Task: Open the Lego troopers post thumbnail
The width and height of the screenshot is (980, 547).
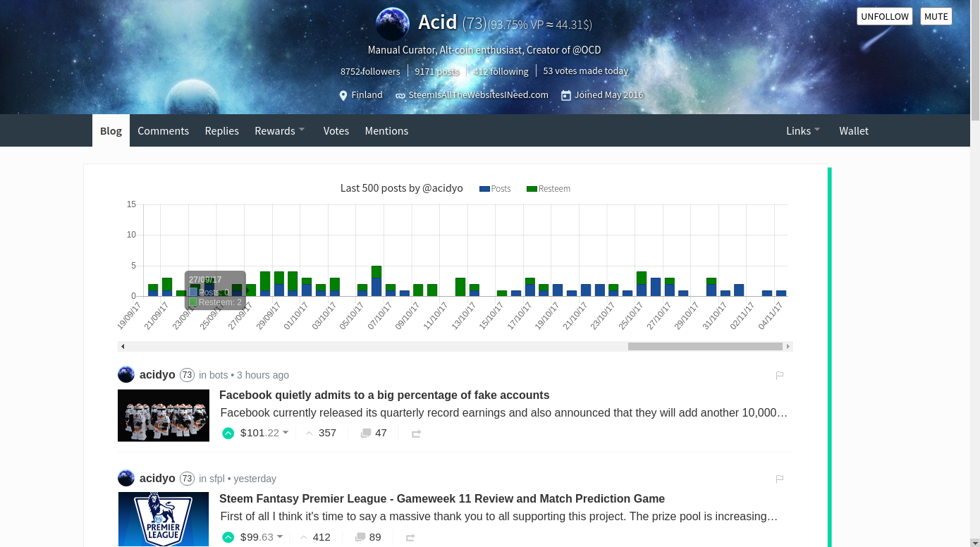Action: click(x=164, y=416)
